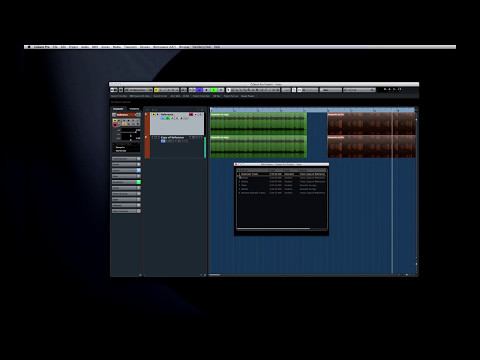
Task: Open the Project menu in menu bar
Action: (73, 47)
